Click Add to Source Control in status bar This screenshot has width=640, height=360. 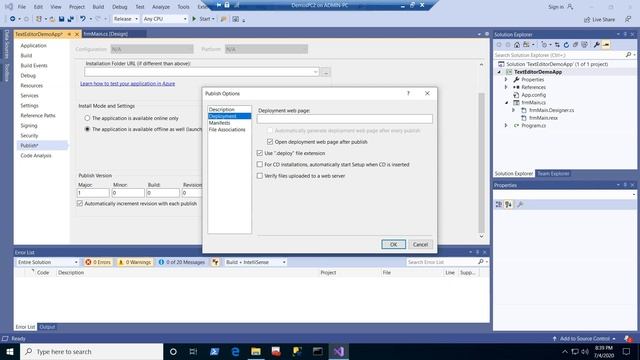(584, 338)
